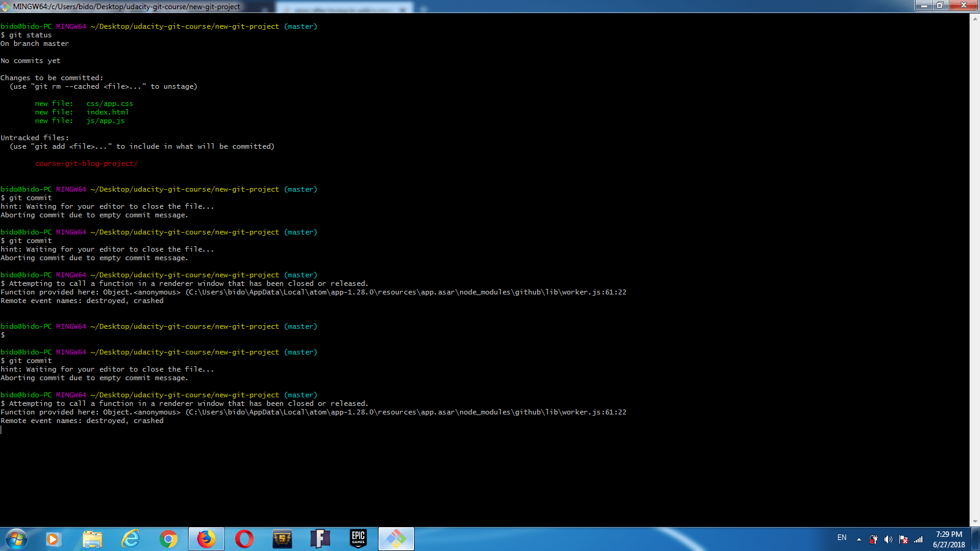
Task: Restore down the MINGW64 terminal window
Action: click(940, 6)
